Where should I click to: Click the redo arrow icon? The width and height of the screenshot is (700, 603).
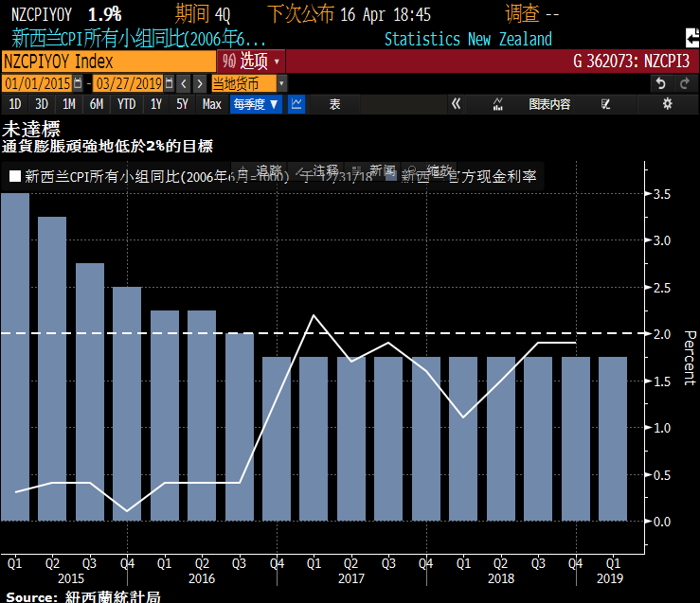pos(684,83)
